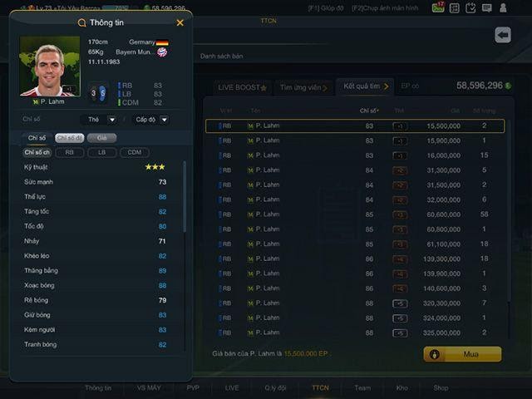532x399 pixels.
Task: Click the stats list scrollbar
Action: [x=185, y=197]
